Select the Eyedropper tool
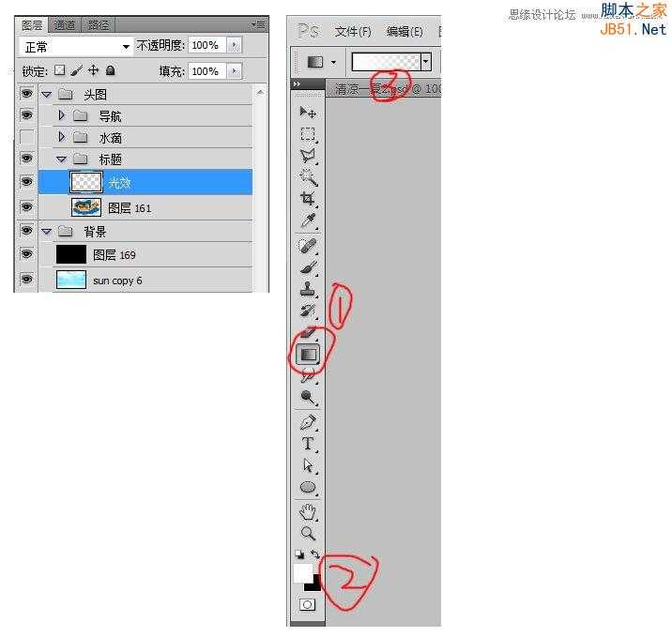Screen dimensions: 672x637 [x=308, y=220]
